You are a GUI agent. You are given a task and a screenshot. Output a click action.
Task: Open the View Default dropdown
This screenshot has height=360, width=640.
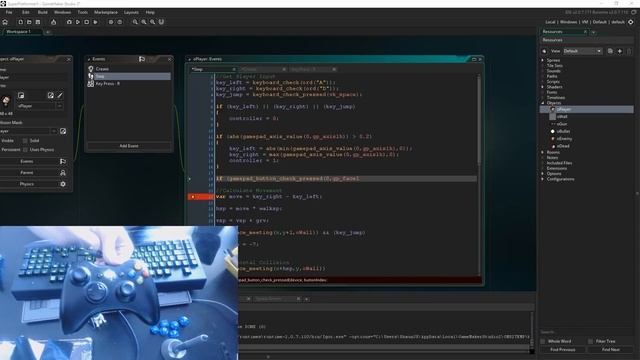pyautogui.click(x=582, y=51)
